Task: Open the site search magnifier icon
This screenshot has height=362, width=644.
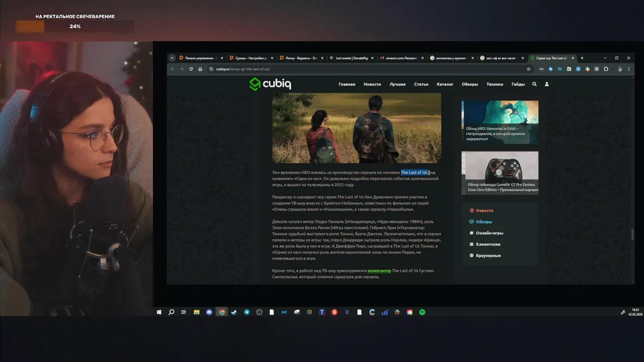Action: (534, 84)
